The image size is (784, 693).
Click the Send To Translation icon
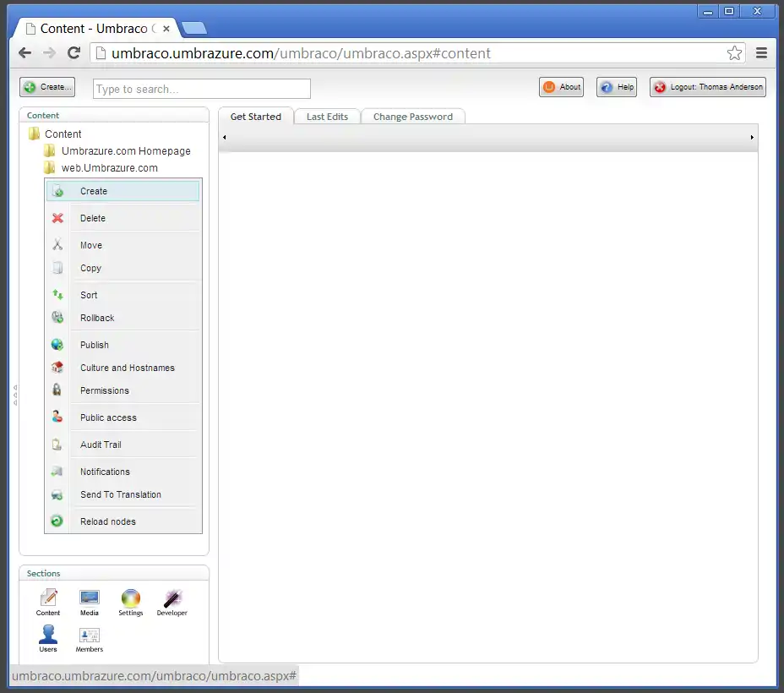pos(57,495)
